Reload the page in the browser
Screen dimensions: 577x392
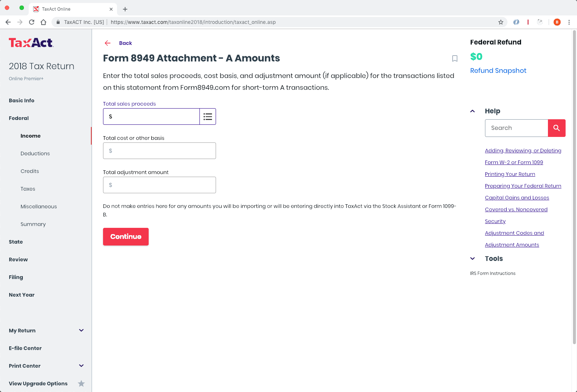[x=32, y=22]
